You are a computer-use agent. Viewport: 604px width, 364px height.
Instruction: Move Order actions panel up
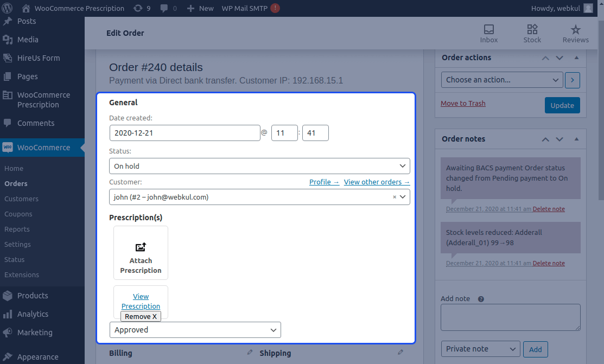point(545,58)
